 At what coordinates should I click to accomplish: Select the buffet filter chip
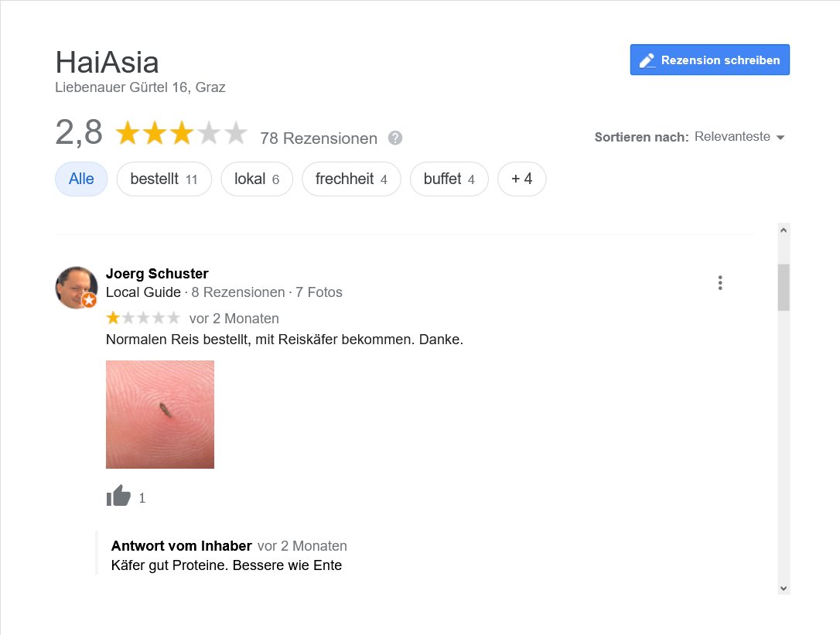pyautogui.click(x=449, y=179)
